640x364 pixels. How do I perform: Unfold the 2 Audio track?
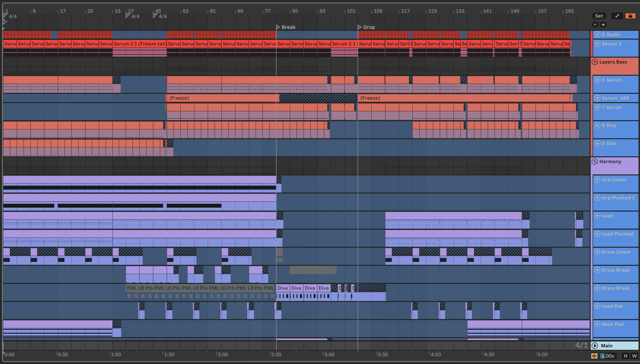coord(597,34)
